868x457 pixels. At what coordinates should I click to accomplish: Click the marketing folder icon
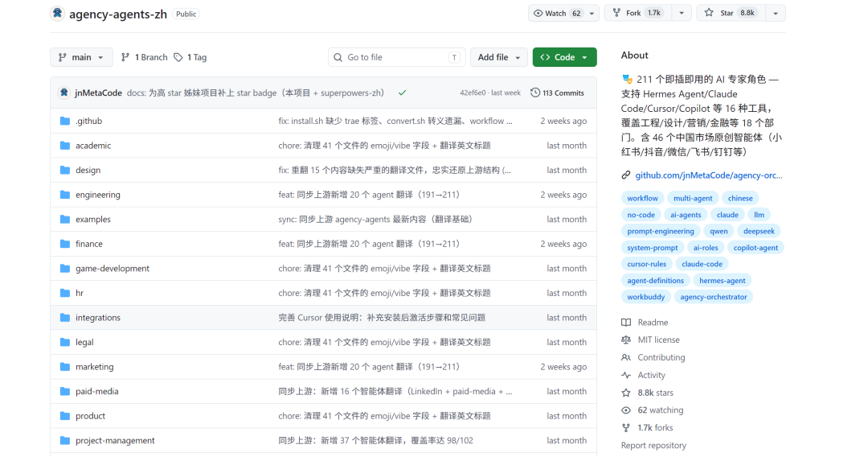pyautogui.click(x=65, y=367)
